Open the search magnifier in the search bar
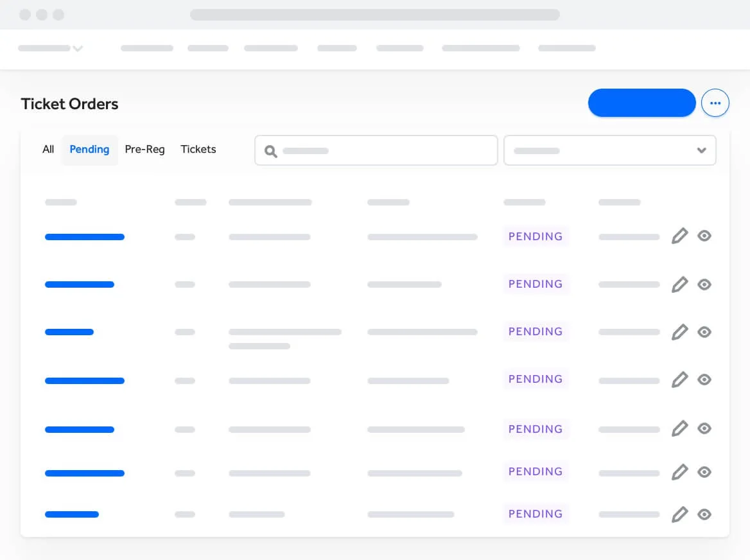750x560 pixels. point(270,151)
